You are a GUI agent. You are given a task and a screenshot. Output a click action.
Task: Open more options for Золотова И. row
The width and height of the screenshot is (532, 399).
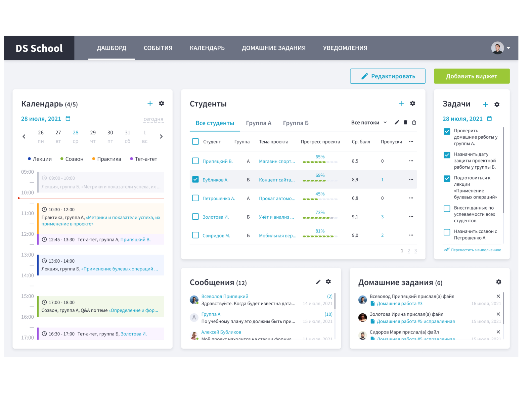pyautogui.click(x=411, y=217)
